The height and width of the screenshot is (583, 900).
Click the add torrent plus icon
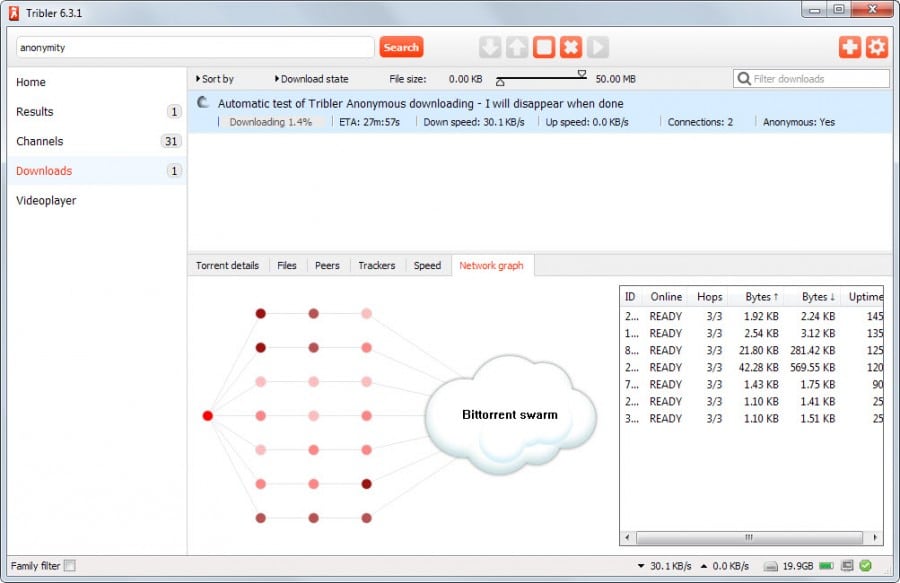[x=849, y=47]
